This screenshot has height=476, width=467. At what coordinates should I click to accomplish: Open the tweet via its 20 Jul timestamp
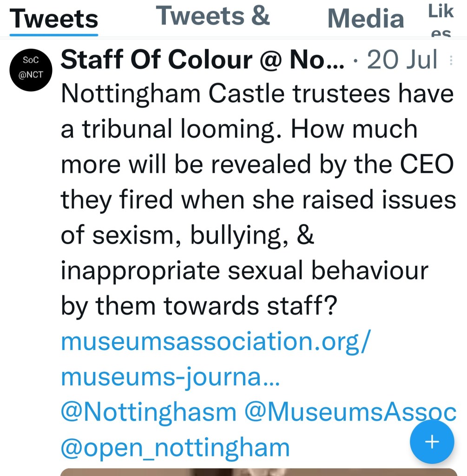(x=402, y=60)
